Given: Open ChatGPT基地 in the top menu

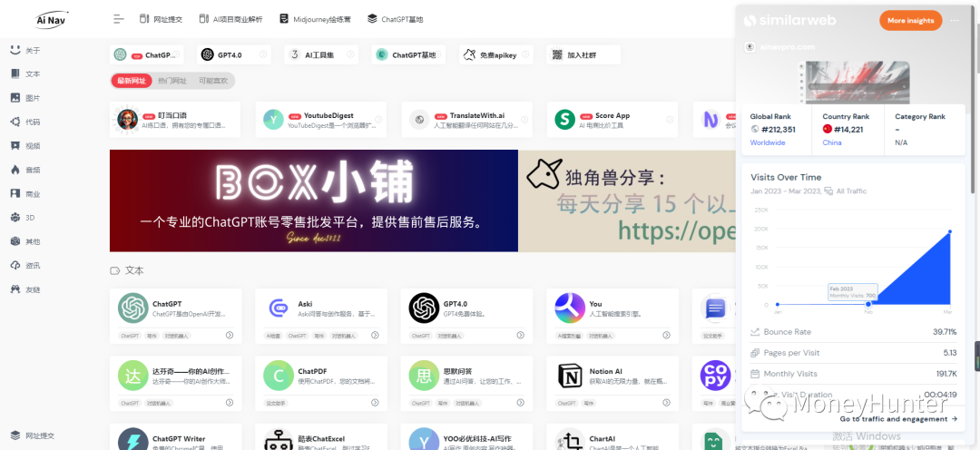Looking at the screenshot, I should click(395, 19).
